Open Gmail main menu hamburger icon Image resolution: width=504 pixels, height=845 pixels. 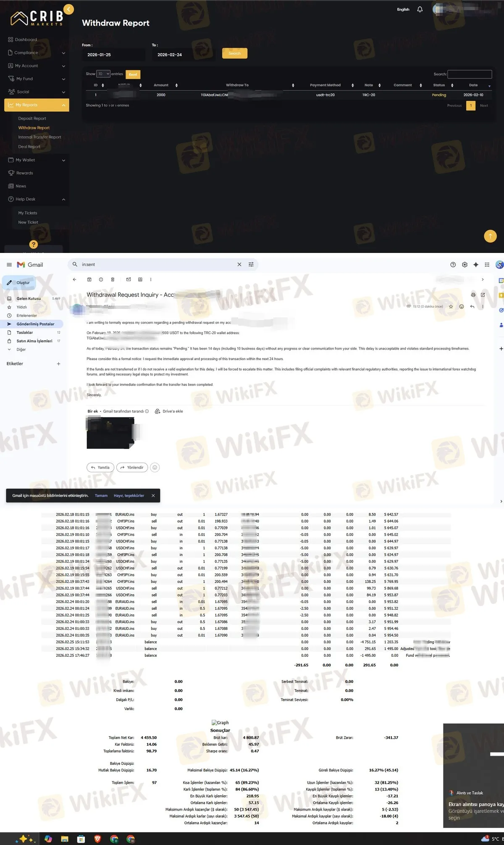(9, 265)
